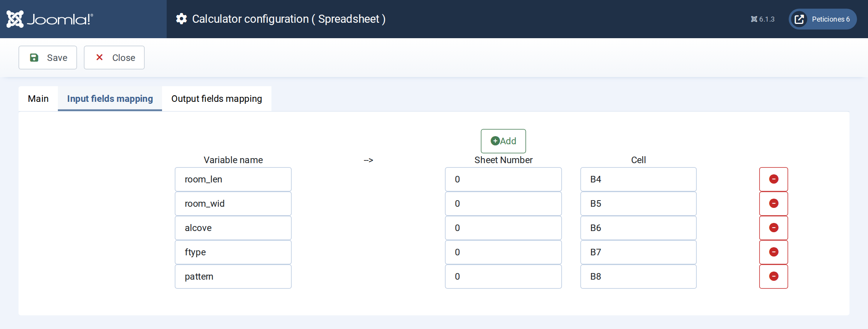
Task: Edit sheet number for room_wid row
Action: (503, 204)
